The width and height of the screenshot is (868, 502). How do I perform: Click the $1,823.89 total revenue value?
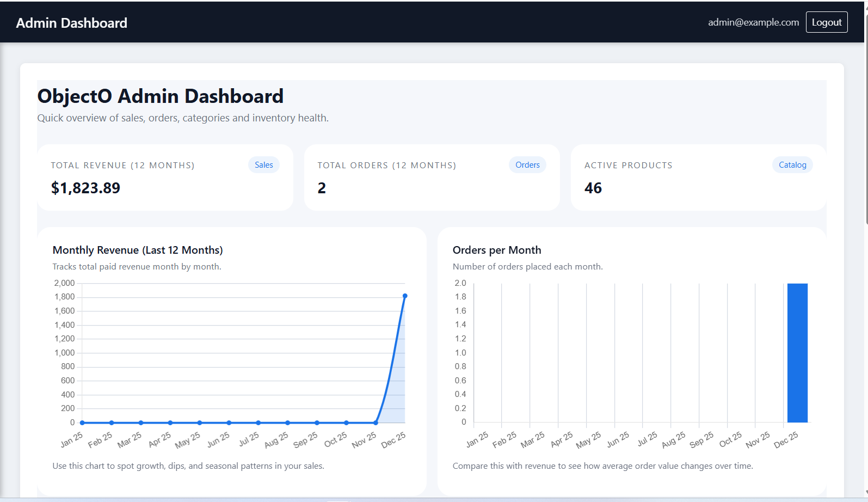click(x=85, y=188)
